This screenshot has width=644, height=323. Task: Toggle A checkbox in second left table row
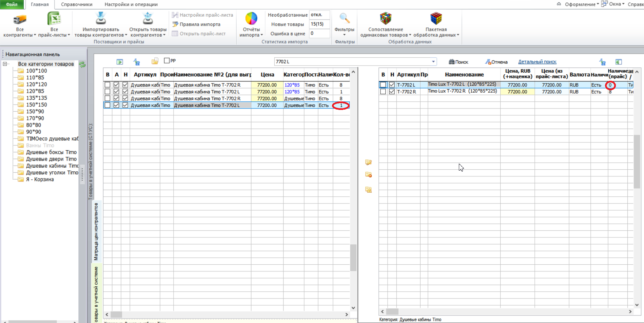tap(116, 92)
